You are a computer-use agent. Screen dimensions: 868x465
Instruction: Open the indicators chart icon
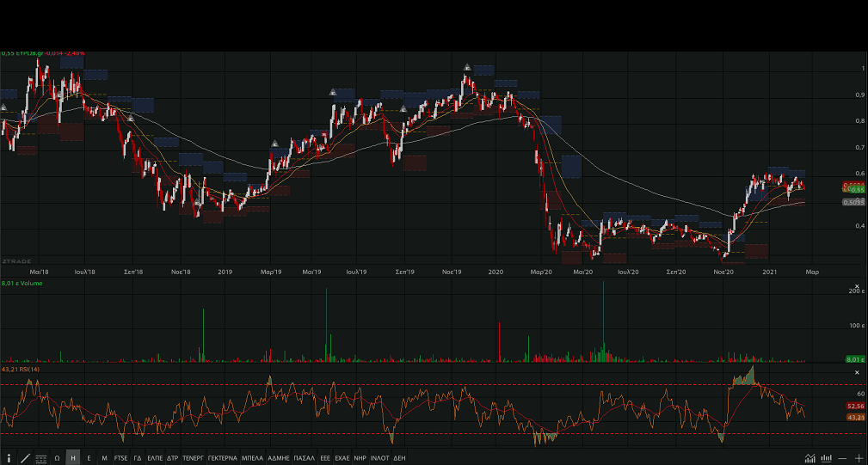point(810,458)
